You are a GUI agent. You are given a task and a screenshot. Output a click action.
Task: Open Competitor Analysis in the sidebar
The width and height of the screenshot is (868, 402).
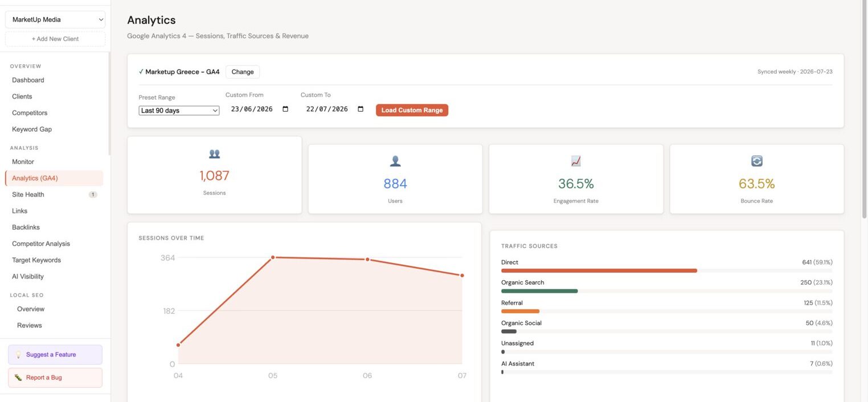(x=41, y=244)
